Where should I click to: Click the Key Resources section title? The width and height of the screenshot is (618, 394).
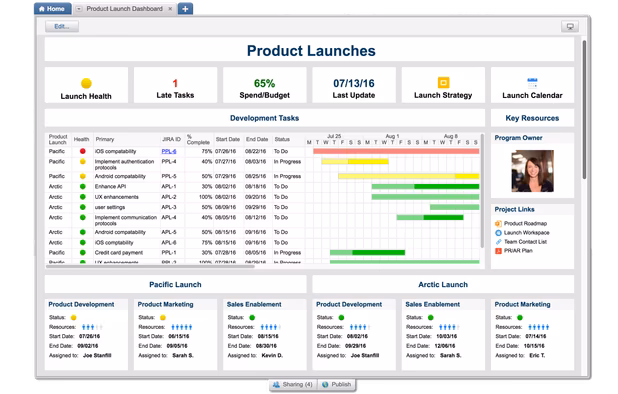click(532, 118)
